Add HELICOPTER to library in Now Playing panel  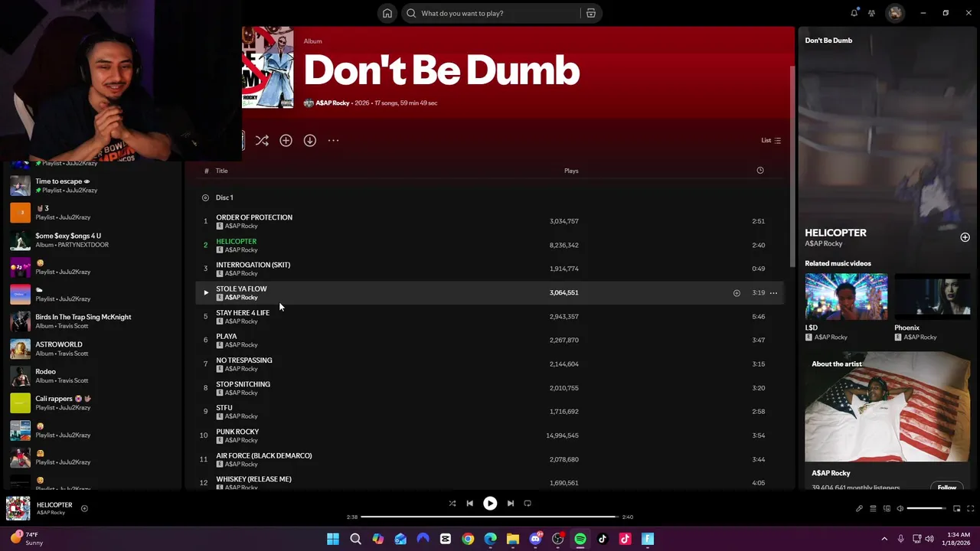coord(965,237)
